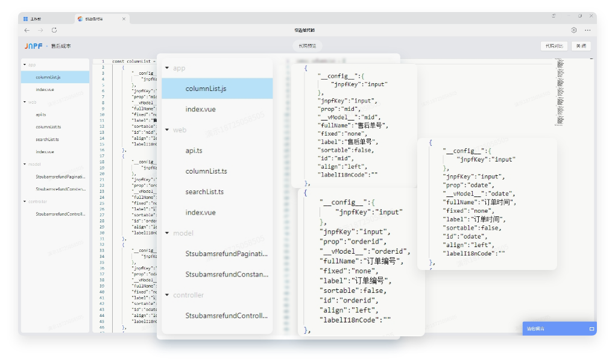The image size is (615, 364).
Task: Click the 售后成本 page title
Action: tap(61, 46)
